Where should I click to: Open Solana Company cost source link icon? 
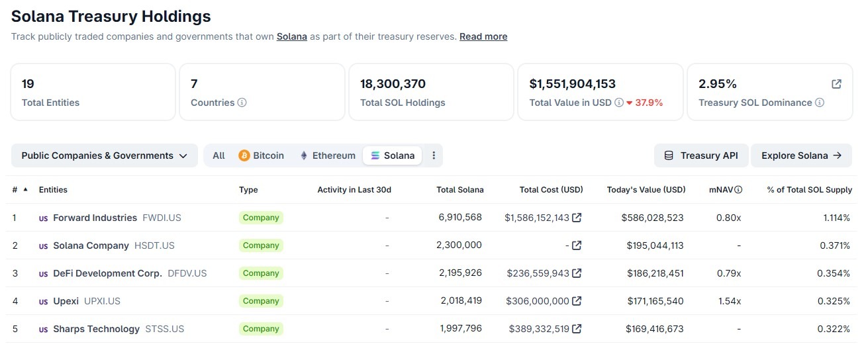pyautogui.click(x=577, y=245)
